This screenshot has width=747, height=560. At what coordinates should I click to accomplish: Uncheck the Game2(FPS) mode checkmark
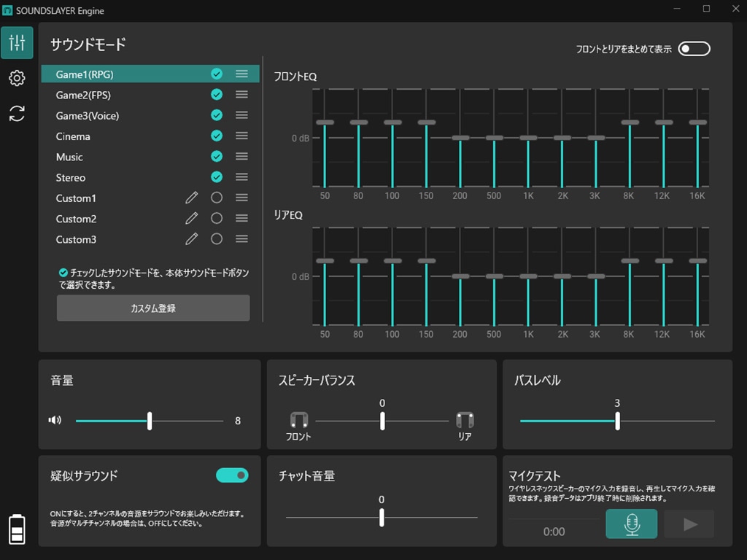tap(217, 94)
